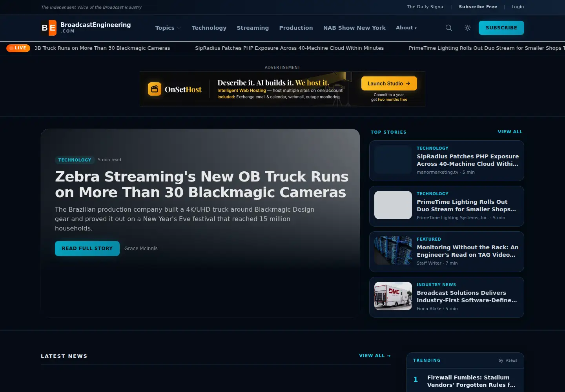Image resolution: width=565 pixels, height=392 pixels.
Task: Open Zebra Streaming's OB Truck headline
Action: [x=202, y=184]
